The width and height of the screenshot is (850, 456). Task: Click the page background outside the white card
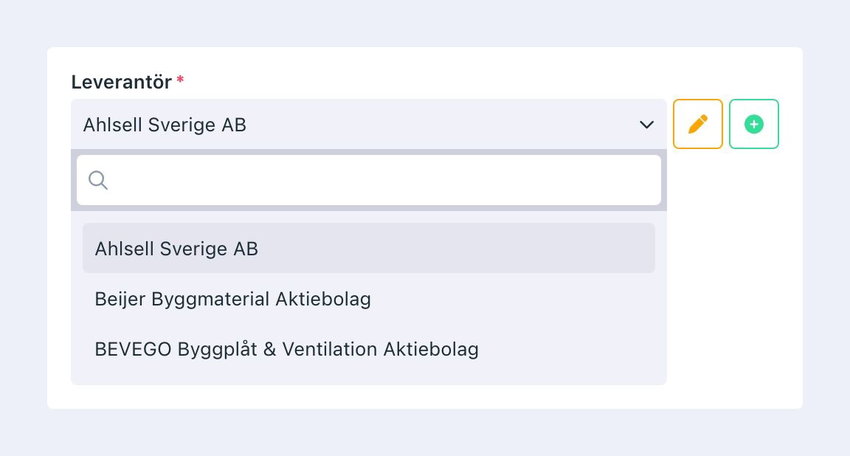pyautogui.click(x=423, y=22)
